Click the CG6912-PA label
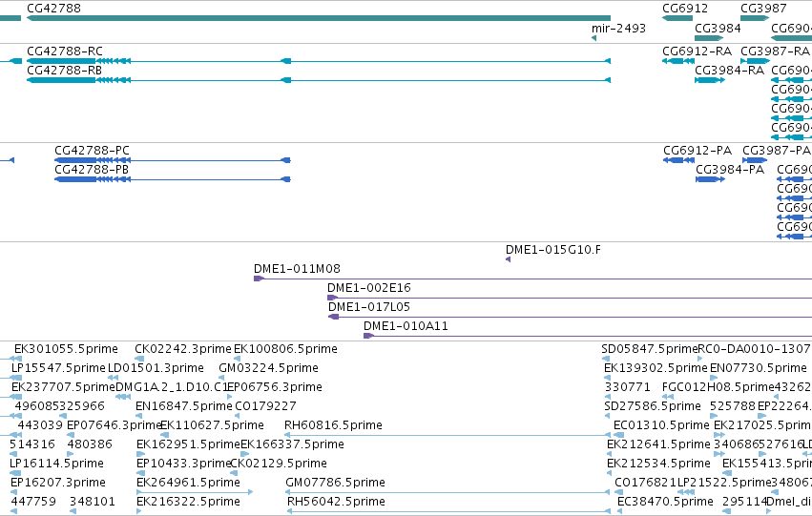812x516 pixels. point(697,150)
